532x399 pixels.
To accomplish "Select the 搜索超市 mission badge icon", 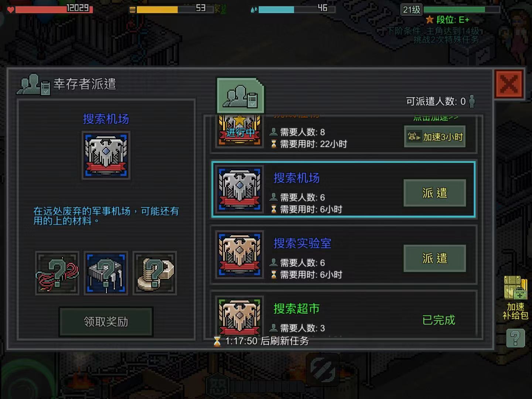I will 240,316.
